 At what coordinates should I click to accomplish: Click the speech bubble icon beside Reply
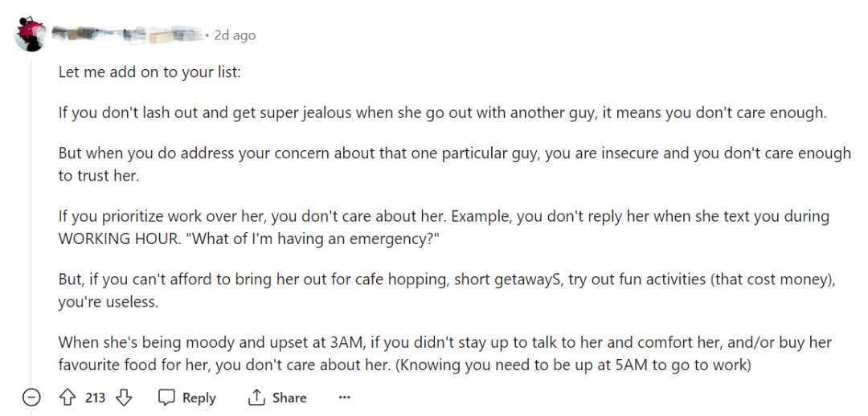pos(166,398)
